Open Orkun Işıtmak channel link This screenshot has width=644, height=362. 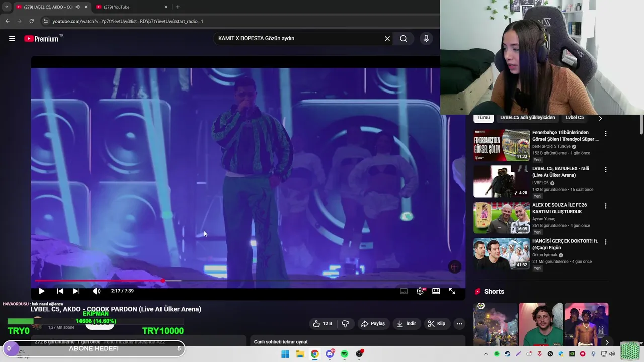click(545, 255)
